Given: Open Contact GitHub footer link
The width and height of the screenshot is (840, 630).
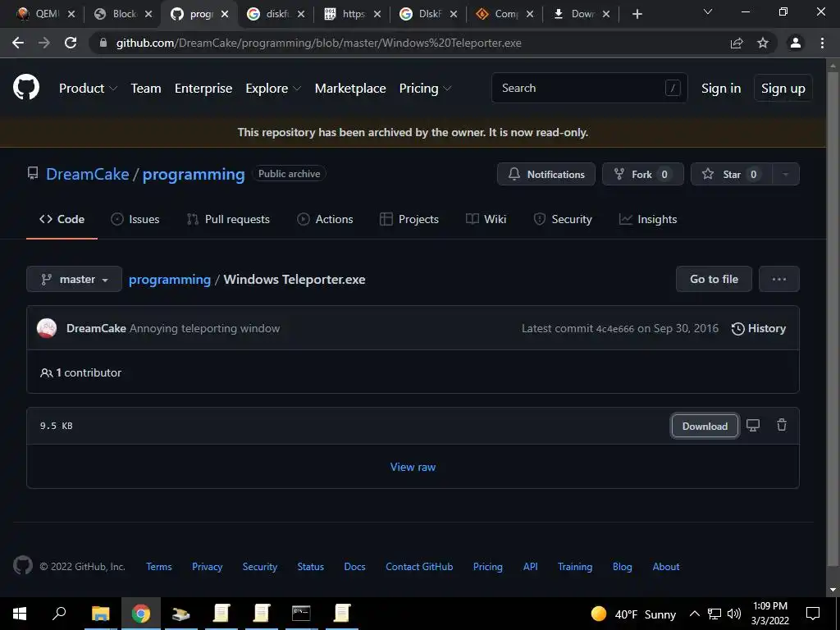Looking at the screenshot, I should coord(419,566).
